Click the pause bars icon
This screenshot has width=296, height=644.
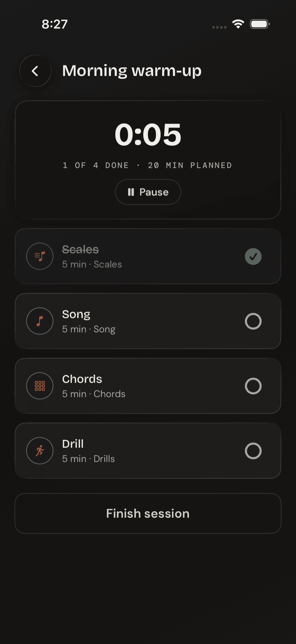click(131, 192)
